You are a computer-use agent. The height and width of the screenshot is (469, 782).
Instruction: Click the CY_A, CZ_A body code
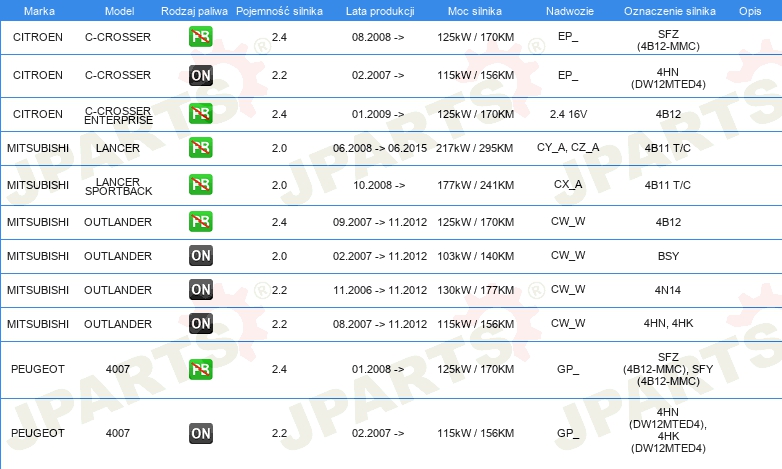pyautogui.click(x=568, y=148)
